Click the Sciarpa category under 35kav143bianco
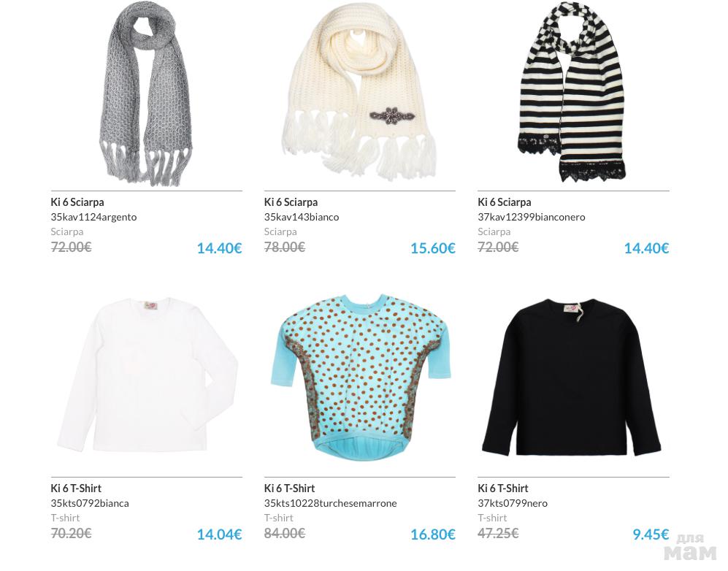Viewport: 728px width, 571px height. click(x=280, y=231)
